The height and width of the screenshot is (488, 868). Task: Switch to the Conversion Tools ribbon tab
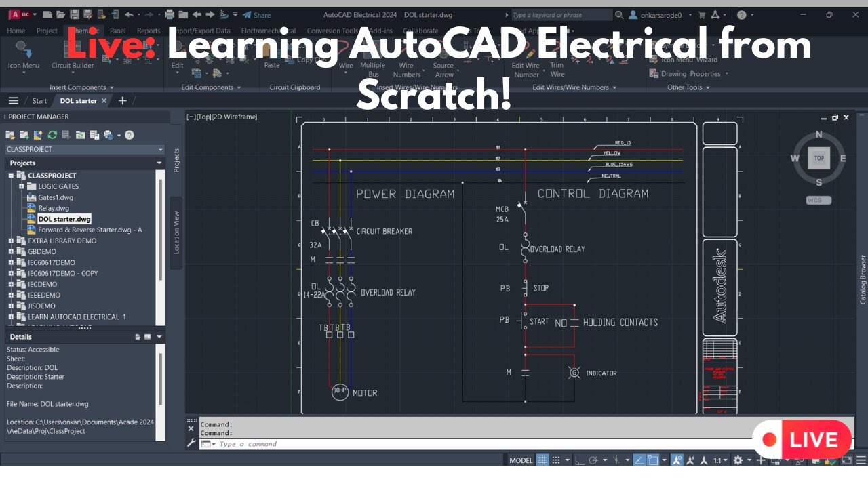(332, 30)
